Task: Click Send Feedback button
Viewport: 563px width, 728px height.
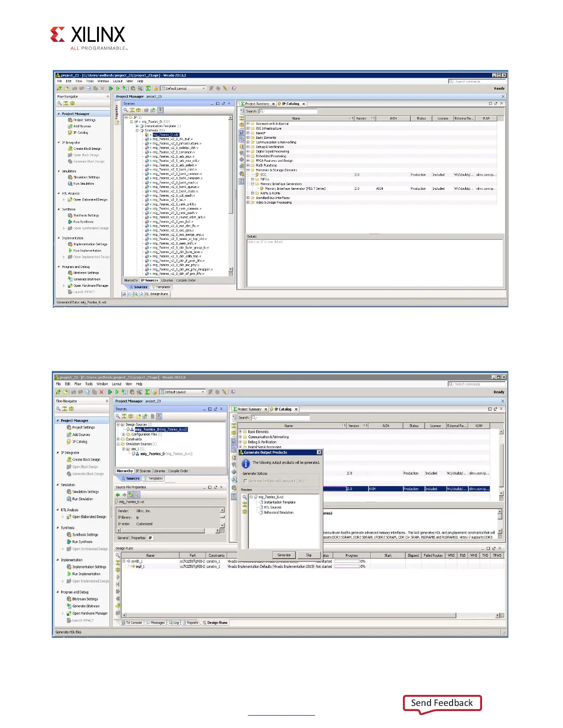Action: tap(442, 704)
